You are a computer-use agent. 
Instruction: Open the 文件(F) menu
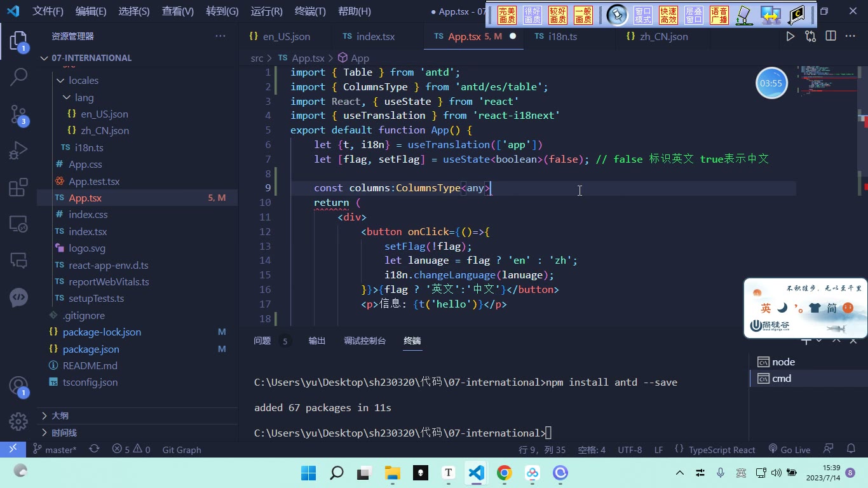click(x=48, y=11)
